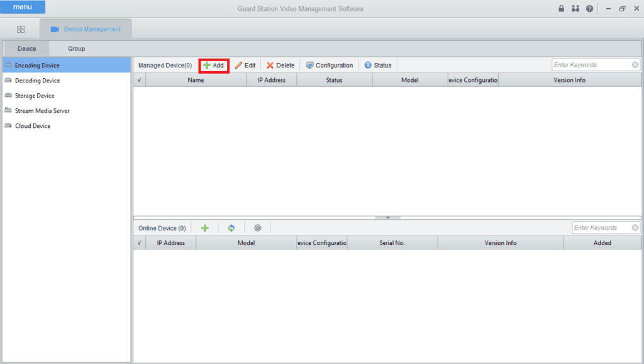
Task: Click the Online Device search keywords field
Action: coord(601,228)
